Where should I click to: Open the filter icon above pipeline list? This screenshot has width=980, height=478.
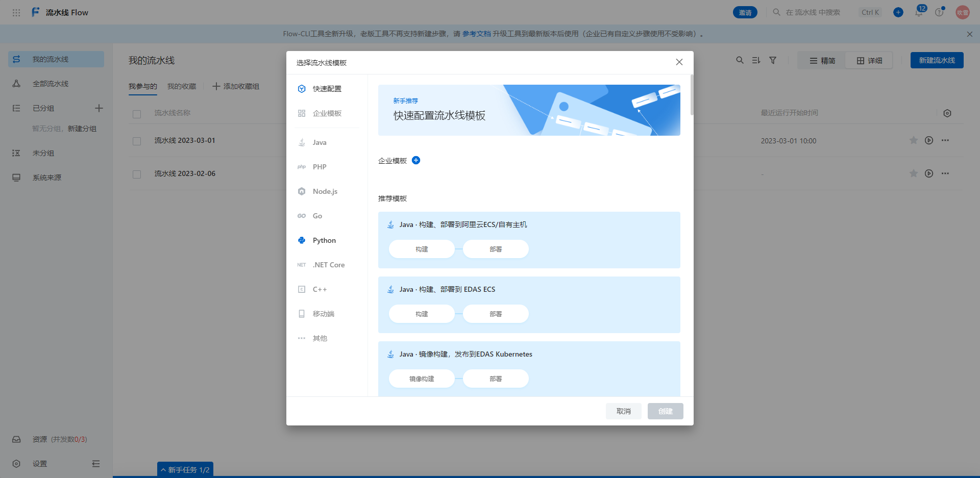[773, 60]
